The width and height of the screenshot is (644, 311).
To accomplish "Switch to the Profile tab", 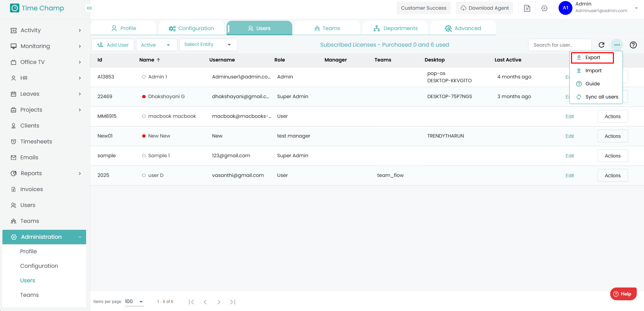I will [123, 28].
